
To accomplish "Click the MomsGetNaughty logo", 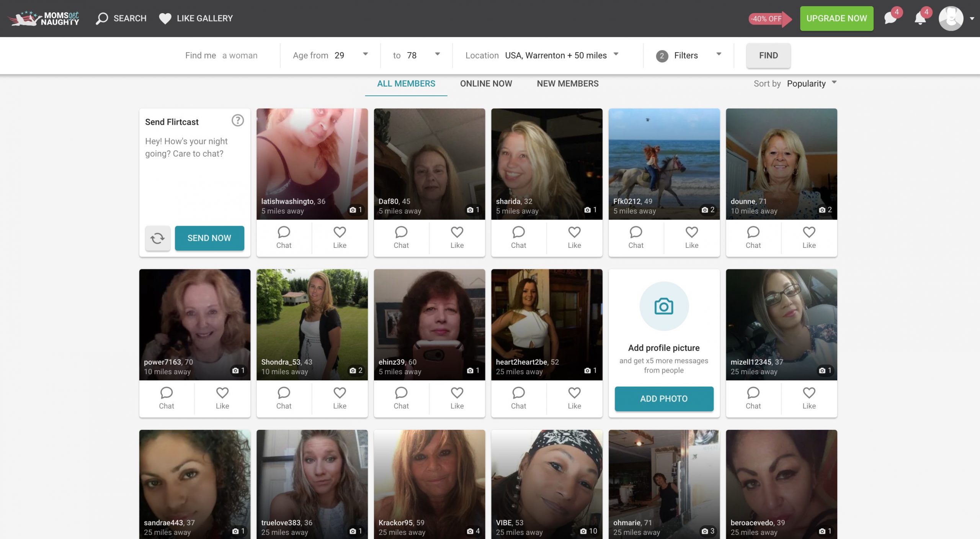I will pyautogui.click(x=44, y=18).
